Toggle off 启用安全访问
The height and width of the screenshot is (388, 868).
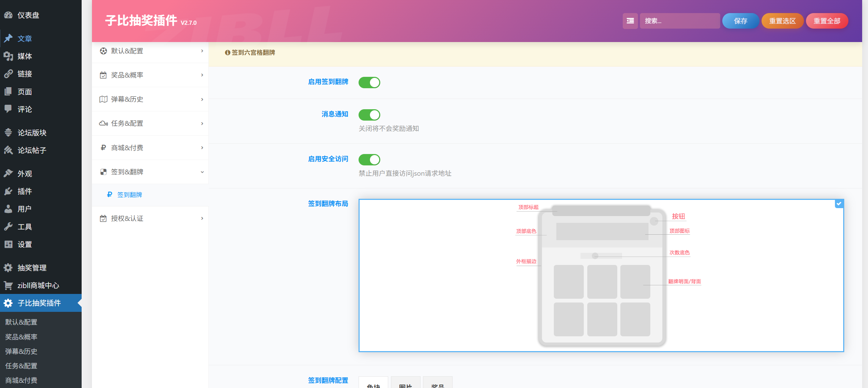[x=369, y=160]
